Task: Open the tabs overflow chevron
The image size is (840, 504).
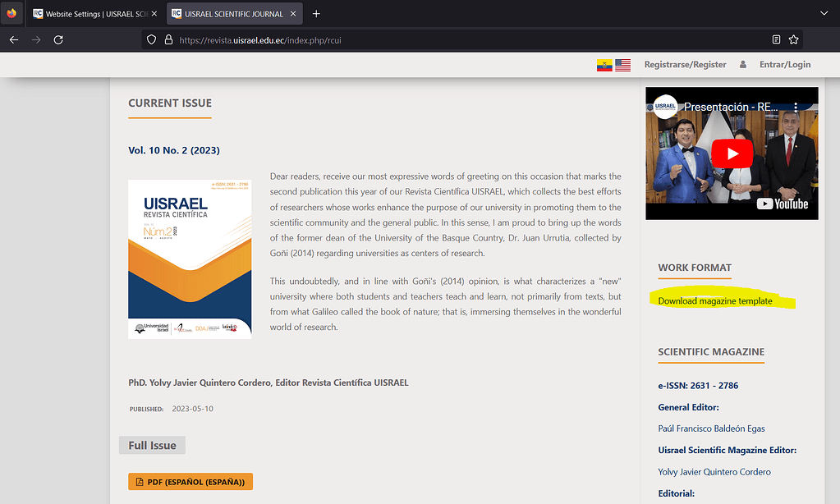Action: (824, 13)
